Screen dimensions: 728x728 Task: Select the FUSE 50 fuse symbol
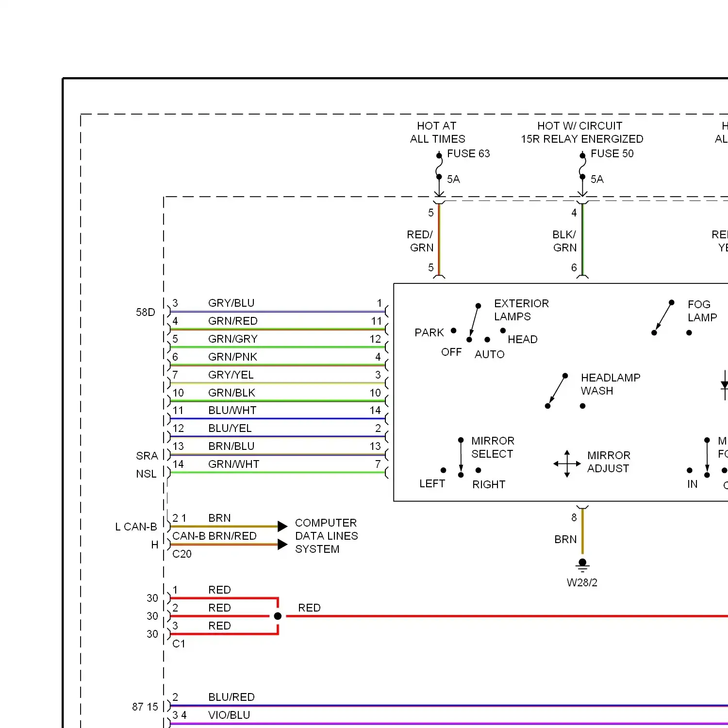[582, 166]
